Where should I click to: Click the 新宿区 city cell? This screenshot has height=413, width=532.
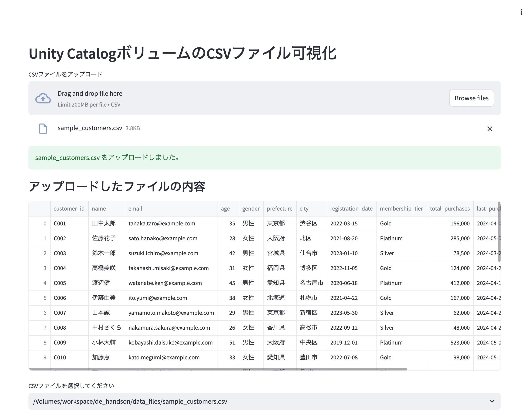point(311,313)
